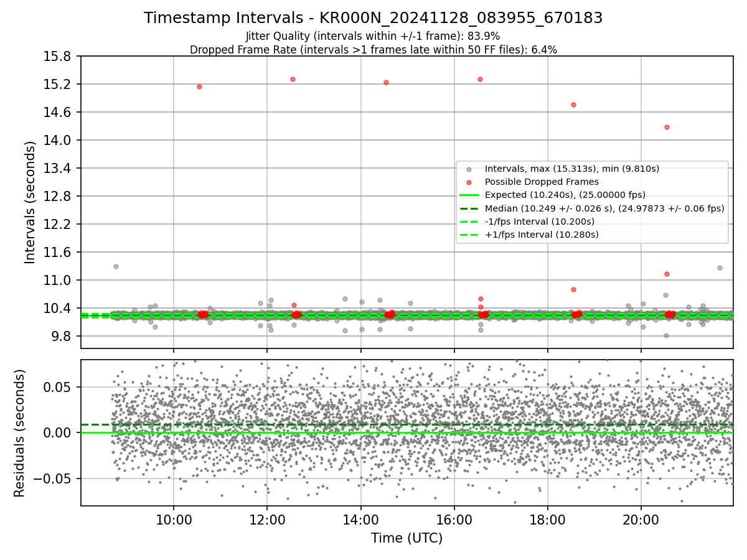This screenshot has height=560, width=747.
Task: Click the red dropped-frame point near 14.3 seconds around 20:30
Action: pyautogui.click(x=667, y=127)
